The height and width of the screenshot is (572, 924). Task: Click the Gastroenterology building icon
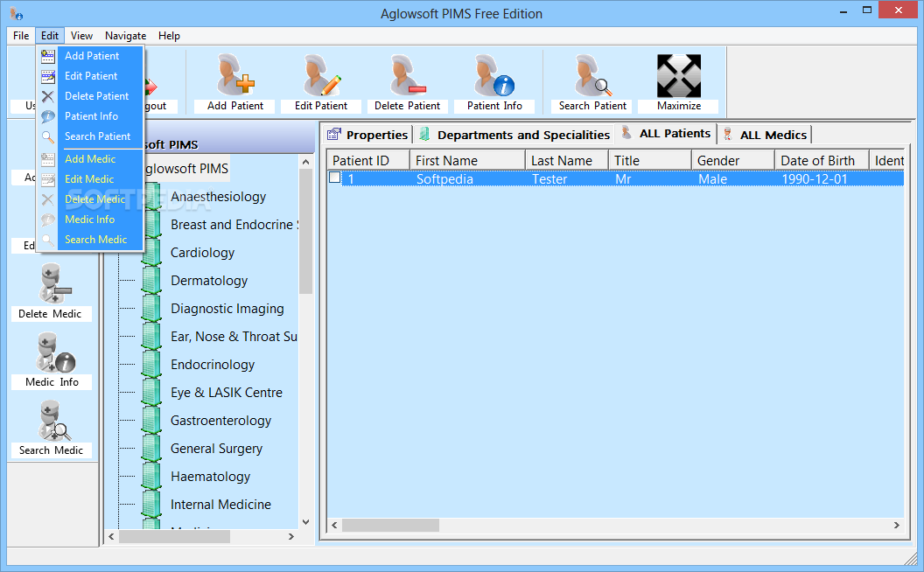pos(151,421)
